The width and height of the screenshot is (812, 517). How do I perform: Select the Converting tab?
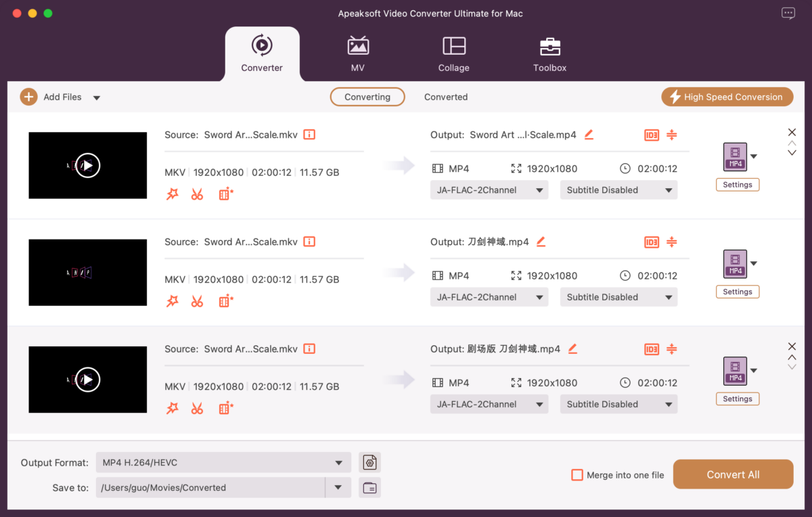[367, 97]
